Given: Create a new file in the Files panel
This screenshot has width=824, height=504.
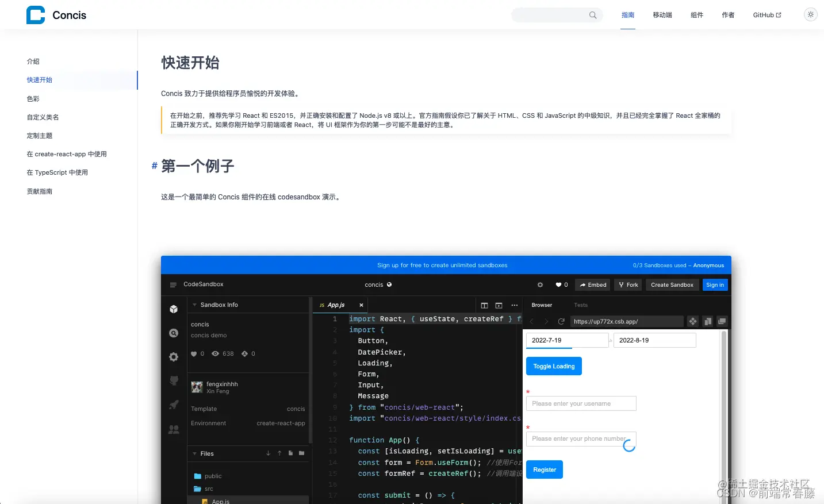Looking at the screenshot, I should [x=290, y=453].
